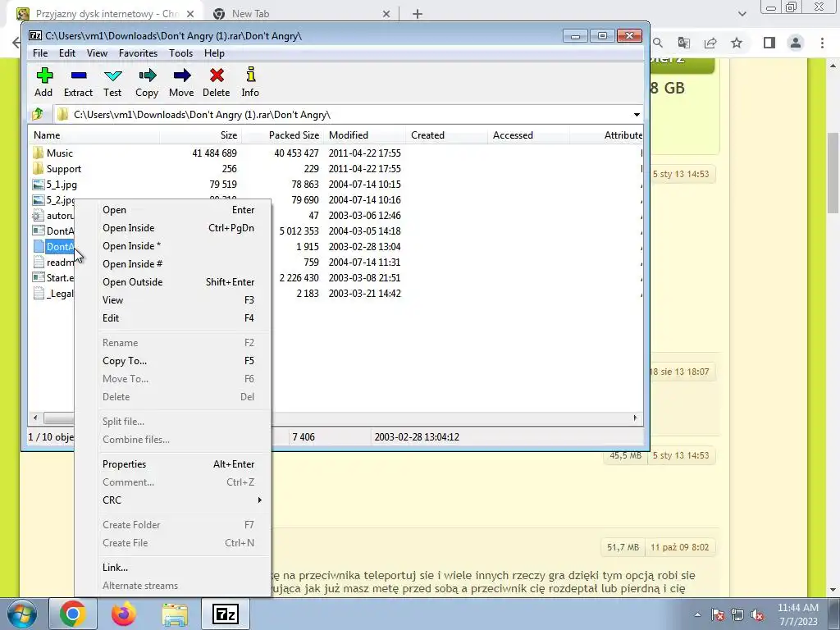840x630 pixels.
Task: Click the Support folder icon
Action: coord(38,168)
